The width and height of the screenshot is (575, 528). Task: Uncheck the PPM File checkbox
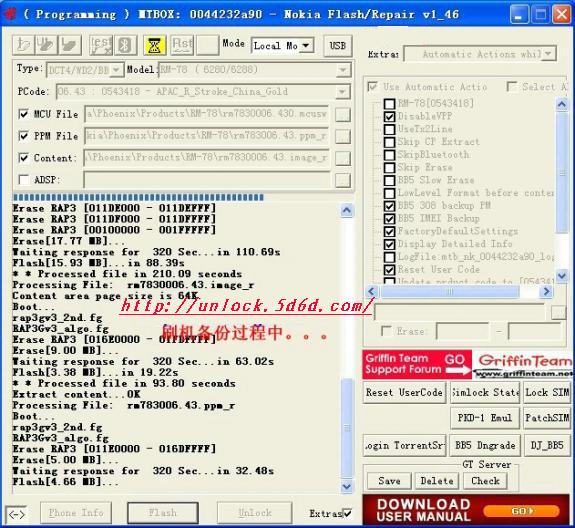23,136
